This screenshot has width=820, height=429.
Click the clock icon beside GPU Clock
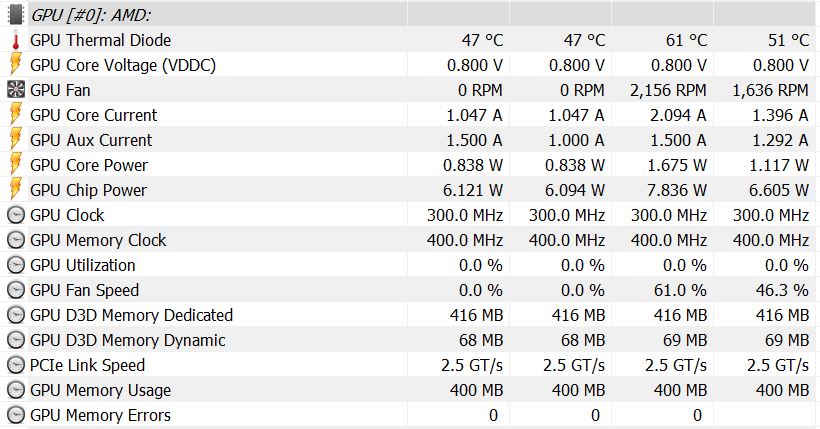click(16, 215)
